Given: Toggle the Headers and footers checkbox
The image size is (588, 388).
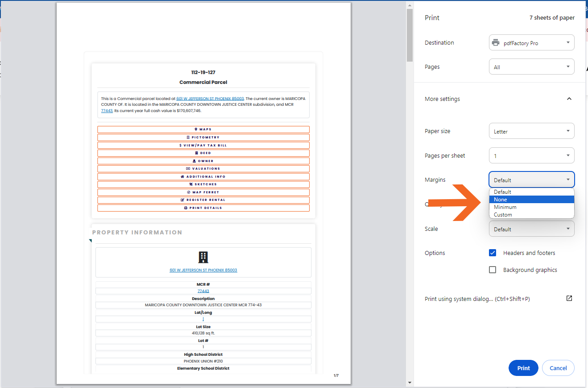Looking at the screenshot, I should [x=493, y=253].
